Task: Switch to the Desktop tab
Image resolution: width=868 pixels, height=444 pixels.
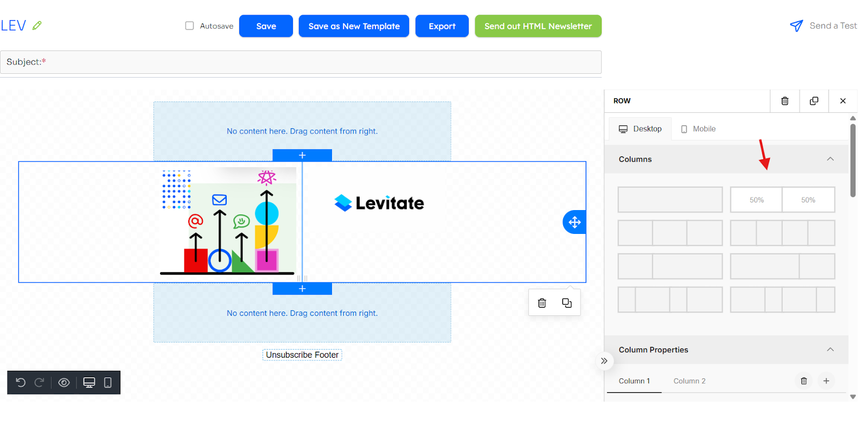Action: click(x=640, y=129)
